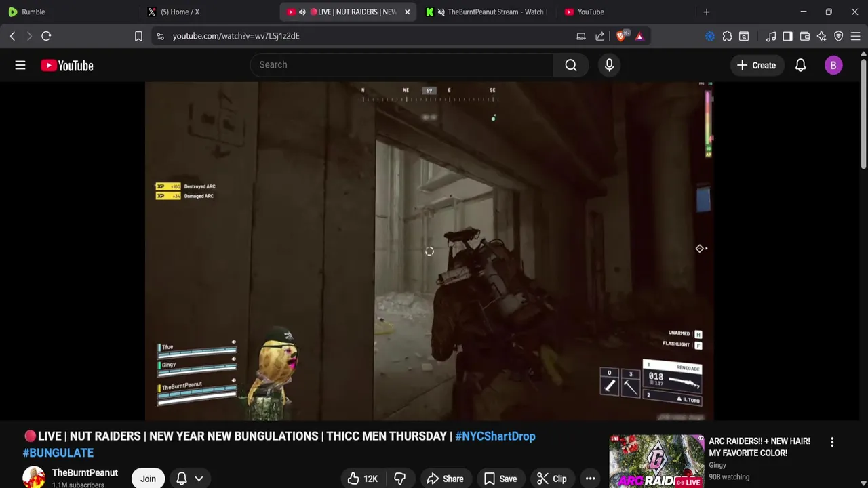The height and width of the screenshot is (488, 868).
Task: Open the blue swirl extension icon
Action: pos(710,36)
